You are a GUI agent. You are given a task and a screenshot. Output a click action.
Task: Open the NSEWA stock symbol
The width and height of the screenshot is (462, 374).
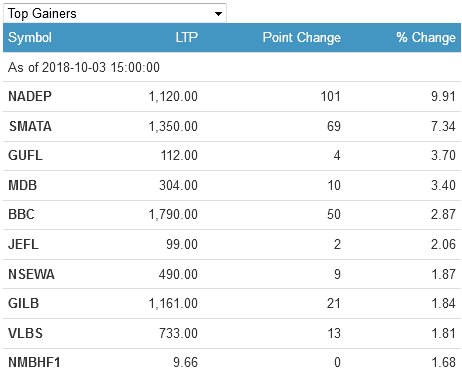[31, 274]
